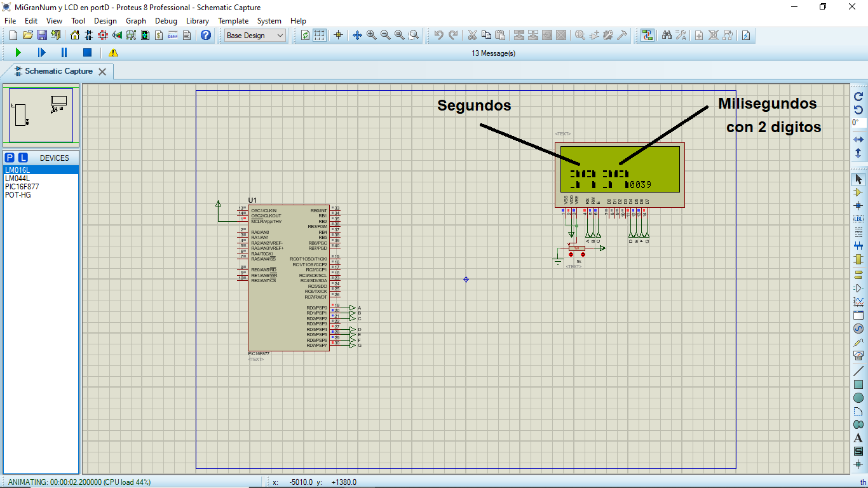Open the Home page via house icon

pos(75,36)
